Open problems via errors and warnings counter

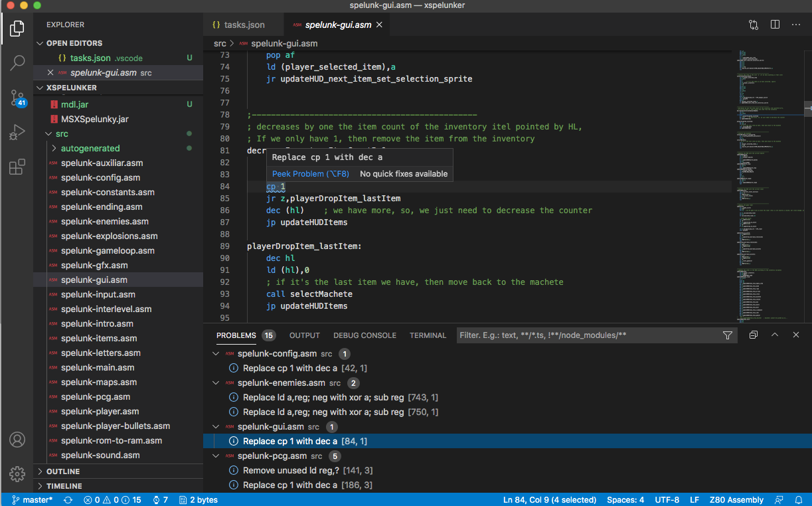pos(112,499)
